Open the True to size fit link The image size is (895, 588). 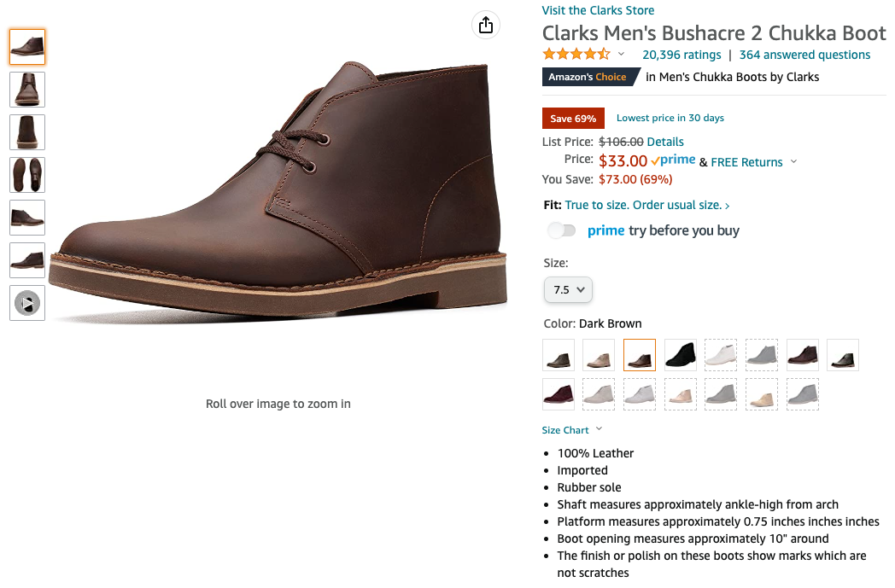coord(646,206)
